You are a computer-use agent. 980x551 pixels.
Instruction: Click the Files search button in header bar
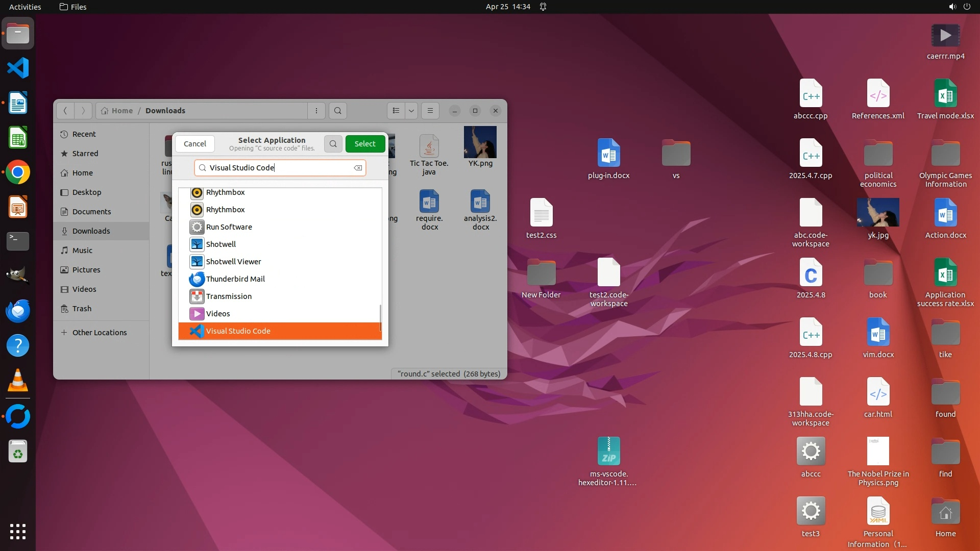coord(337,111)
